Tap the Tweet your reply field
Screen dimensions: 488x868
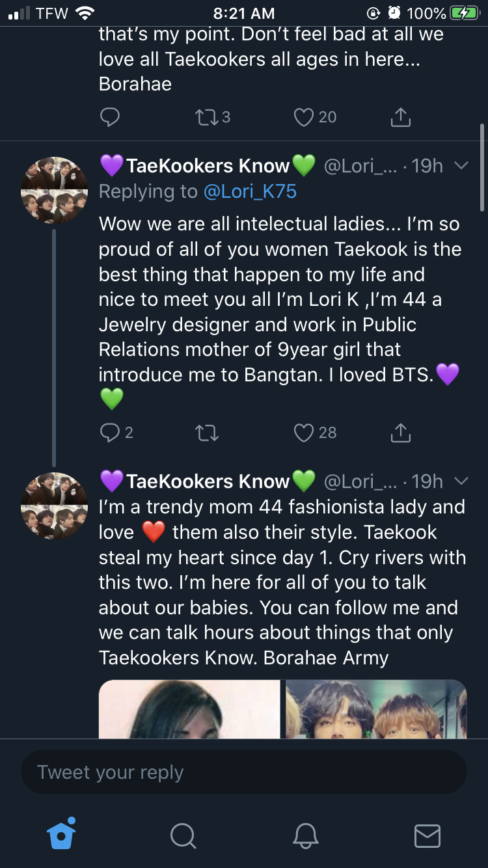click(x=243, y=772)
